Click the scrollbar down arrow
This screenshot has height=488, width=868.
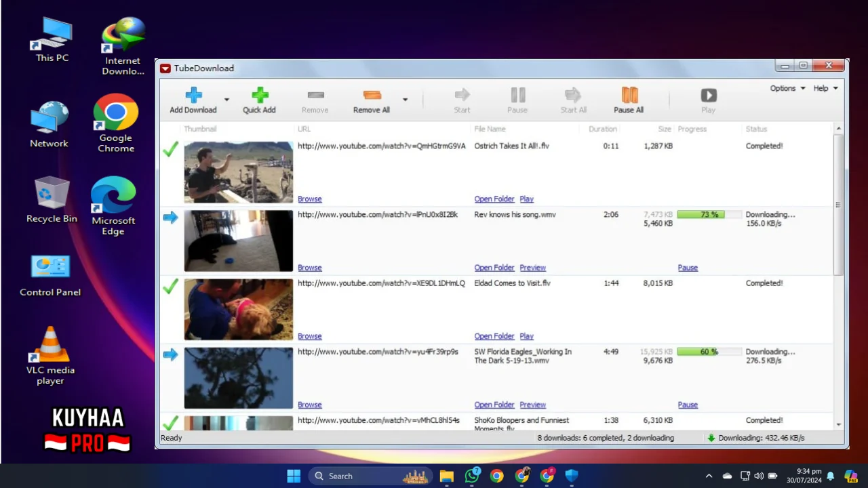click(839, 424)
